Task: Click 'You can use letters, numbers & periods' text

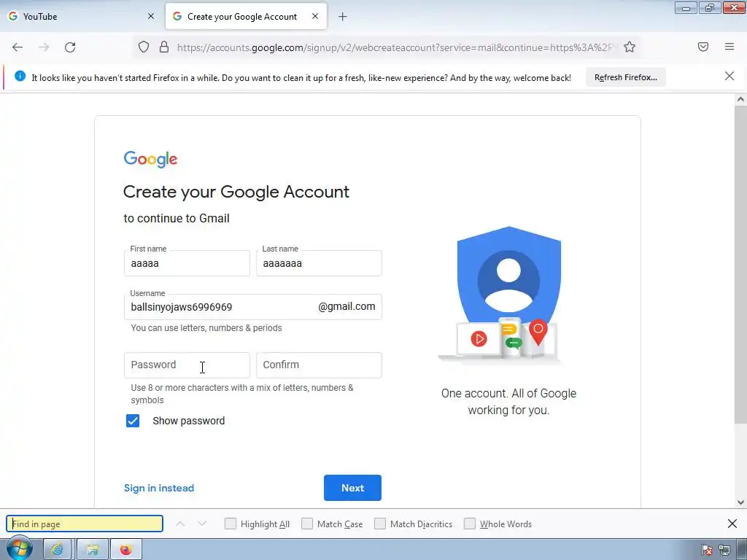Action: [x=206, y=328]
